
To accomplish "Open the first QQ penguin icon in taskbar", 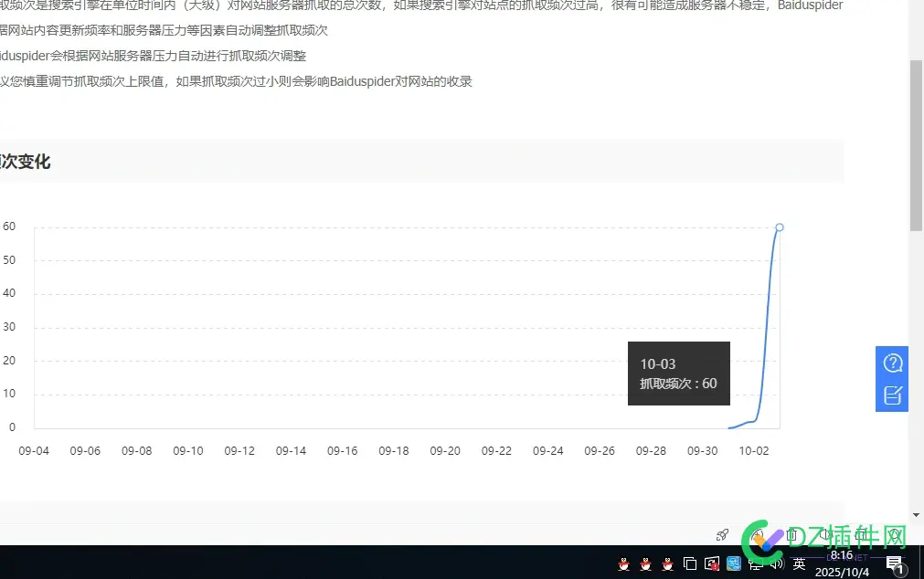I will click(624, 564).
